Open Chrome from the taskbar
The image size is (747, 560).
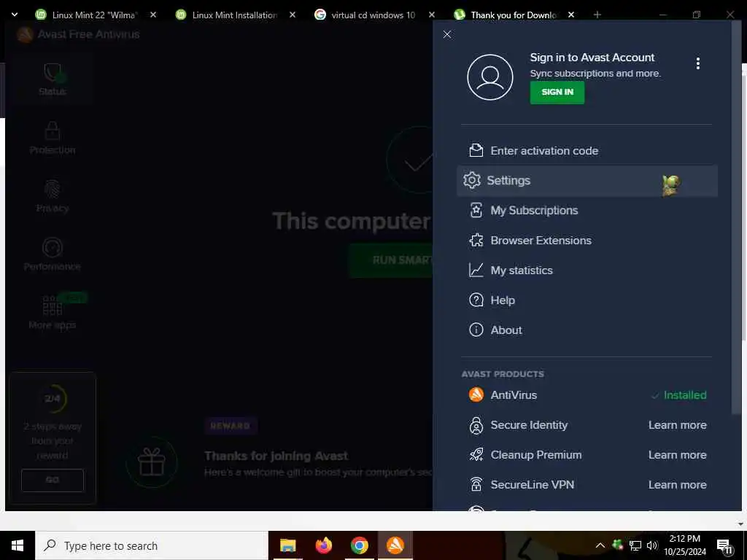click(x=359, y=545)
